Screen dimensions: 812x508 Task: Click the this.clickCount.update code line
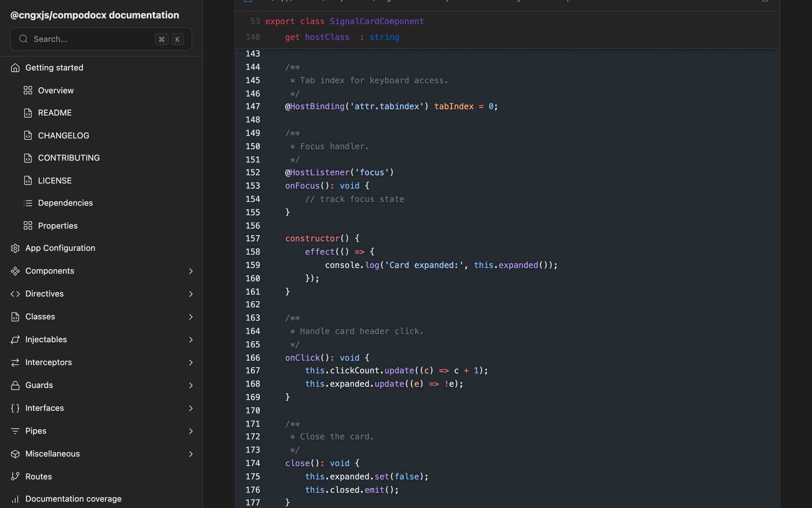[396, 371]
